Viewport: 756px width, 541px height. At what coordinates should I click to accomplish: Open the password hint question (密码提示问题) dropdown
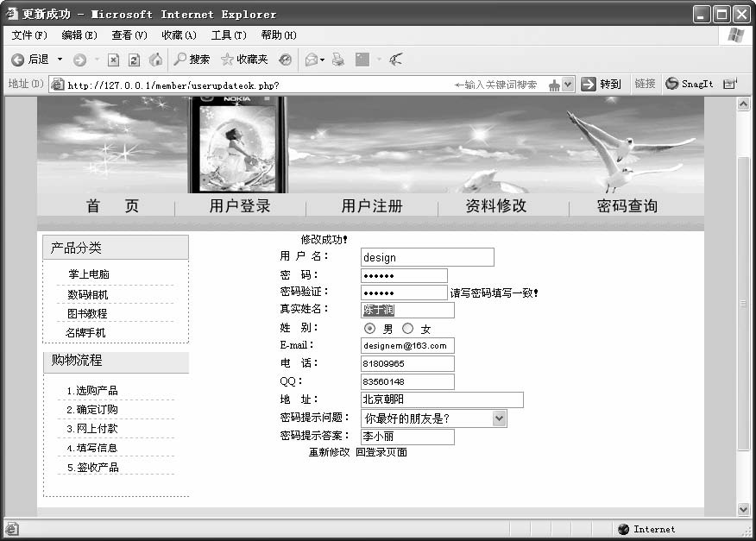coord(500,418)
